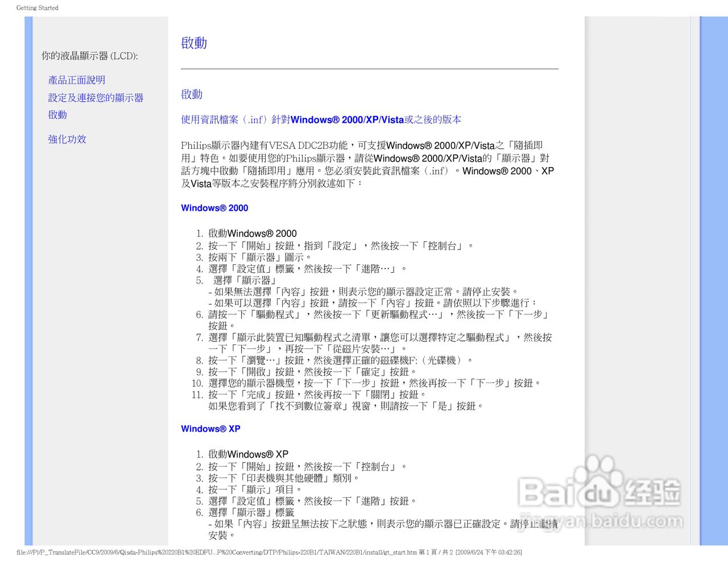Image resolution: width=728 pixels, height=562 pixels.
Task: Open the 設定及連接您的顯示器 link
Action: [x=96, y=98]
